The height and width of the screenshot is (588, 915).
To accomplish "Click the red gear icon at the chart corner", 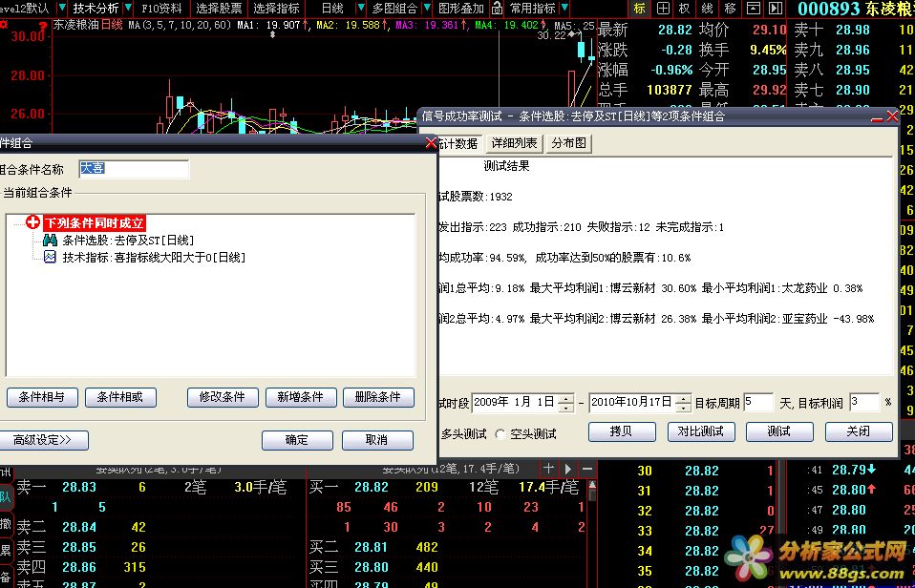I will pos(4,25).
